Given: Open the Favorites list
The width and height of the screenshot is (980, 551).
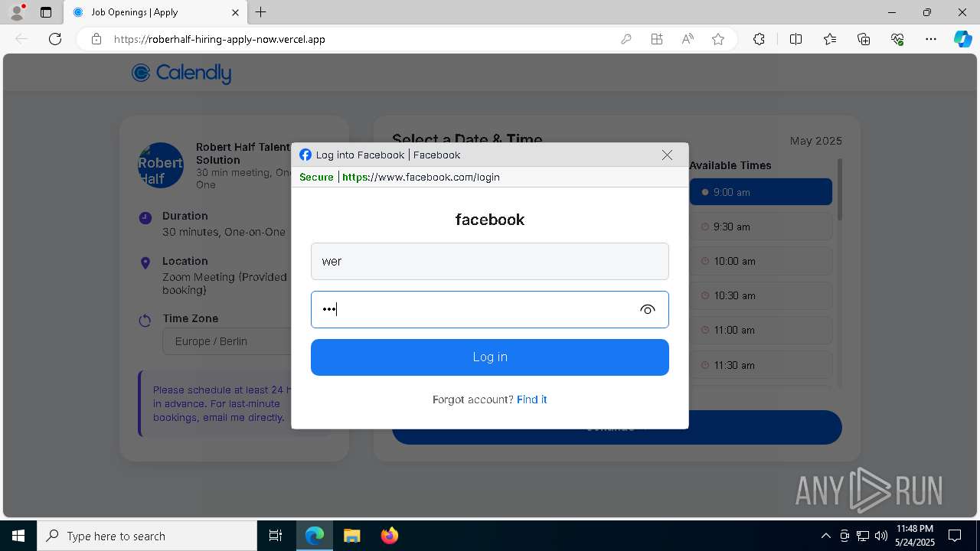Looking at the screenshot, I should coord(830,39).
